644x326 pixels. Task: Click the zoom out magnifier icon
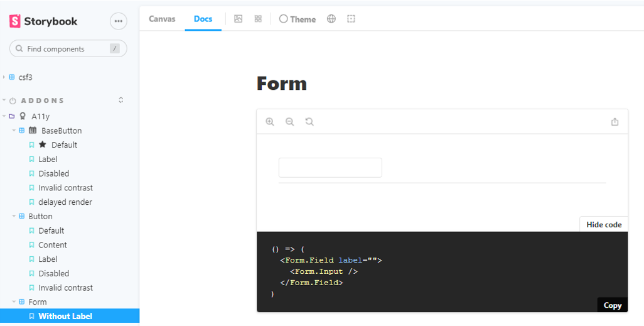(290, 122)
